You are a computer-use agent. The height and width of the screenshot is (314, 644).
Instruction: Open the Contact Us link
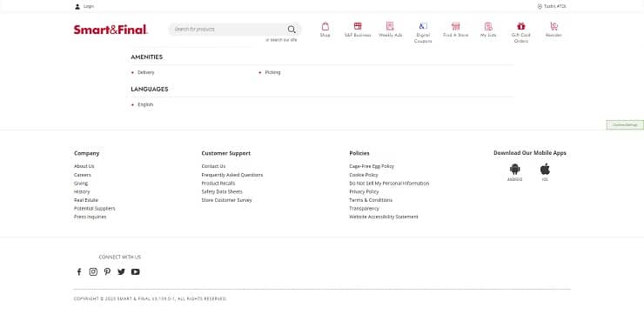pyautogui.click(x=213, y=166)
